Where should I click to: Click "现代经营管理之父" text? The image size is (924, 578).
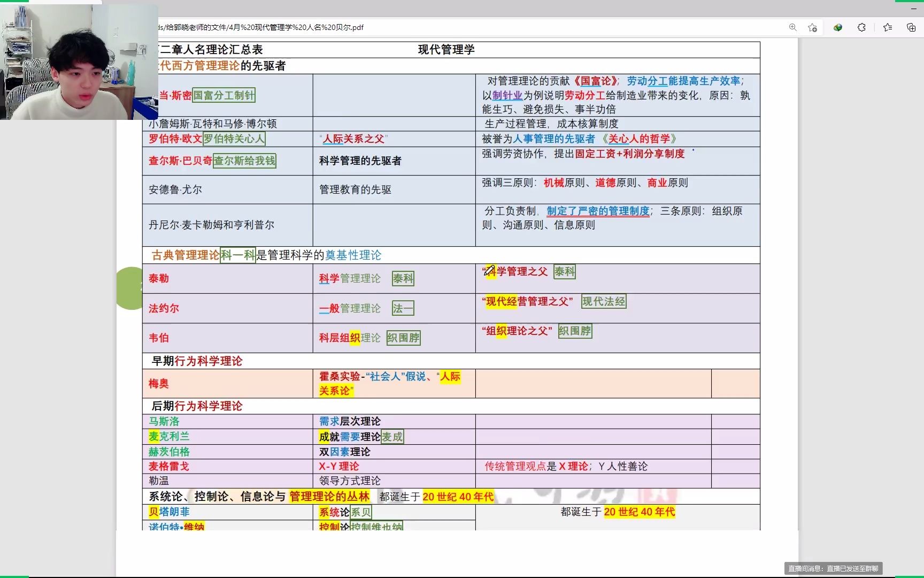coord(527,301)
